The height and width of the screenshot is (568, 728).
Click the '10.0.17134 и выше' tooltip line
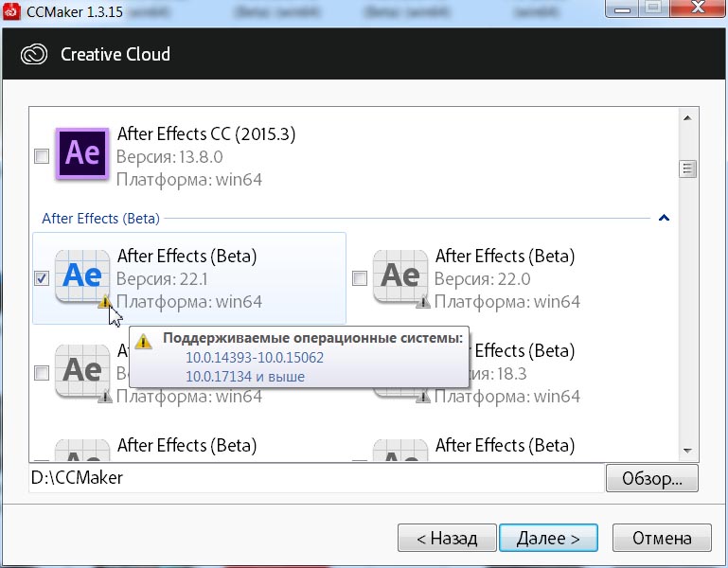tap(245, 376)
